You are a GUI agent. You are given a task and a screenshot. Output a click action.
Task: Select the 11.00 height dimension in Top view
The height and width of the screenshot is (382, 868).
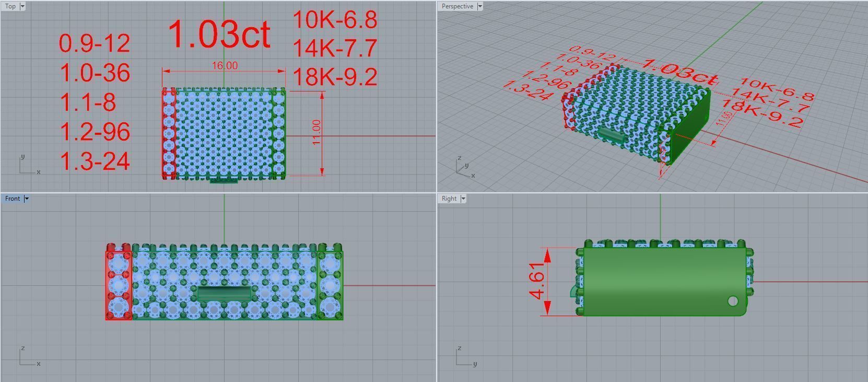pos(316,133)
